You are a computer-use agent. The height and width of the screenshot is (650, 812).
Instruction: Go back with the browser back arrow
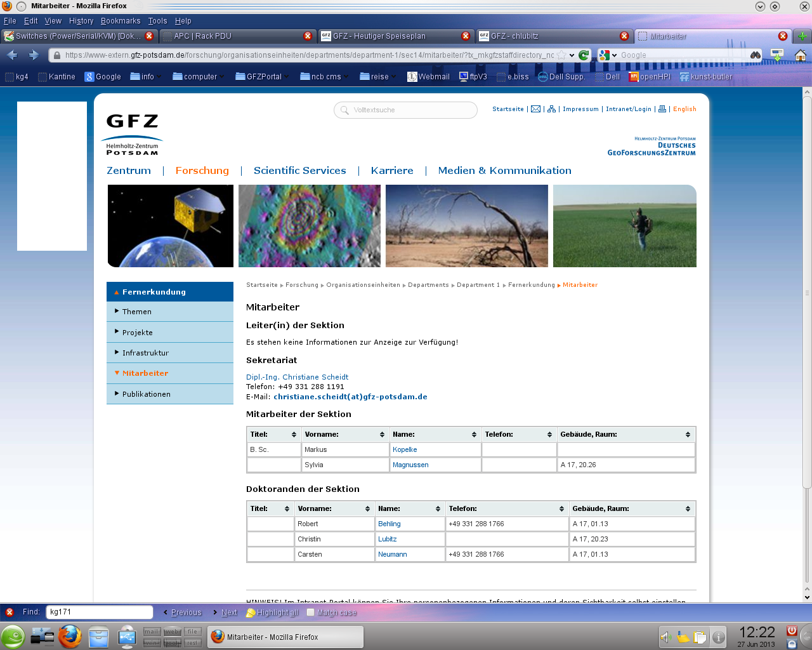coord(12,55)
